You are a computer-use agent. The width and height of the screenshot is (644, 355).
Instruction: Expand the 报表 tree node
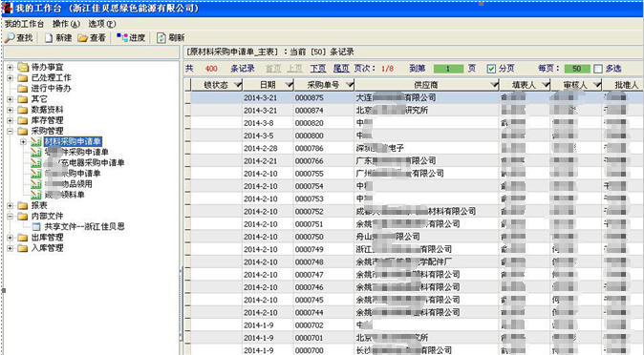point(11,205)
